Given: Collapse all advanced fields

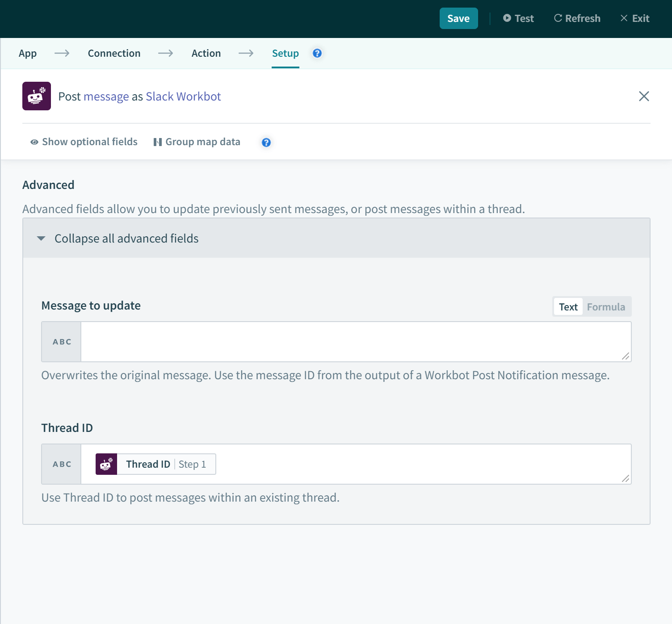Looking at the screenshot, I should [x=126, y=239].
